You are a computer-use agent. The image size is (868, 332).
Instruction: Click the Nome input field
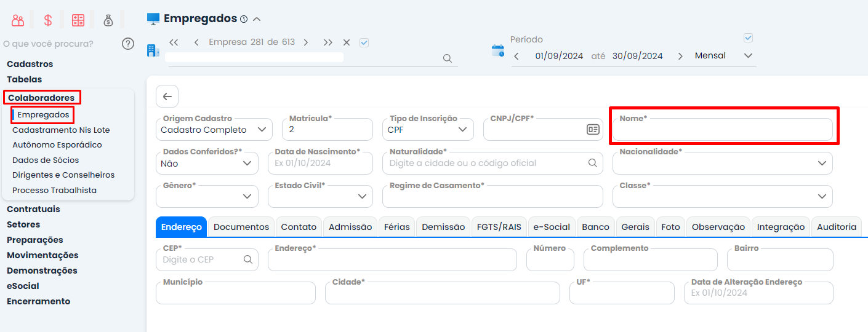click(723, 130)
